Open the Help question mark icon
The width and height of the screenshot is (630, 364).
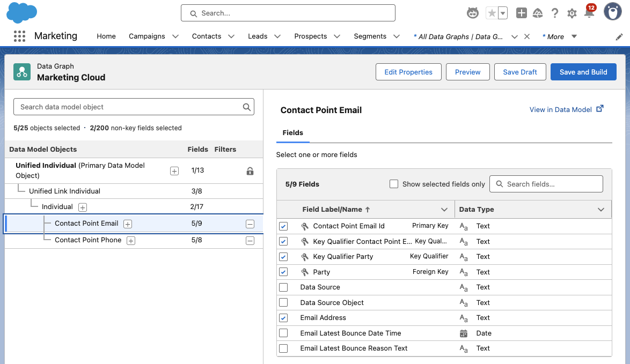point(555,13)
